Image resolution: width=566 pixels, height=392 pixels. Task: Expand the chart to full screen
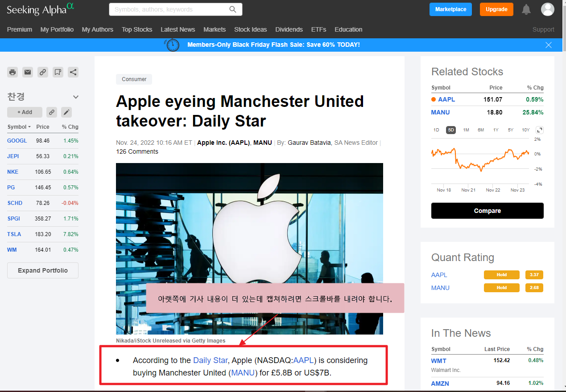540,130
